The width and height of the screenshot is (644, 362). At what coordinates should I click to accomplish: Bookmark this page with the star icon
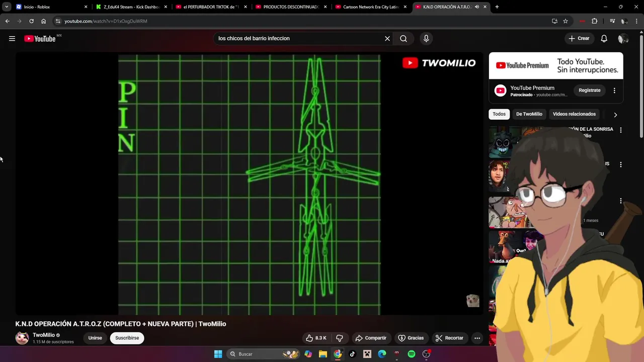(x=566, y=21)
